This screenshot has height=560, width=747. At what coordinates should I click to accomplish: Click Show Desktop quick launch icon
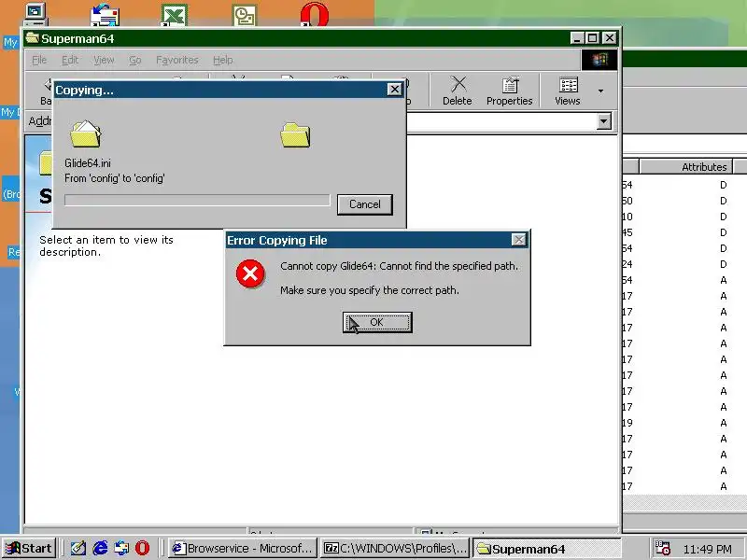pyautogui.click(x=78, y=548)
